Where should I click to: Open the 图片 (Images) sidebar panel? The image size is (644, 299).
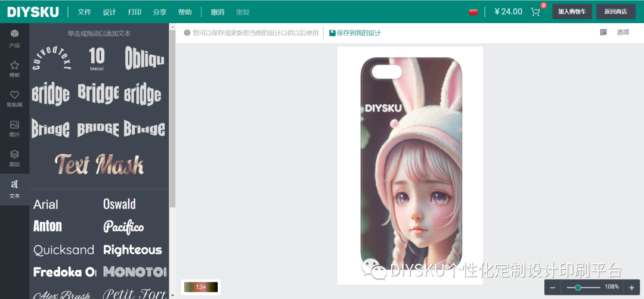point(14,128)
